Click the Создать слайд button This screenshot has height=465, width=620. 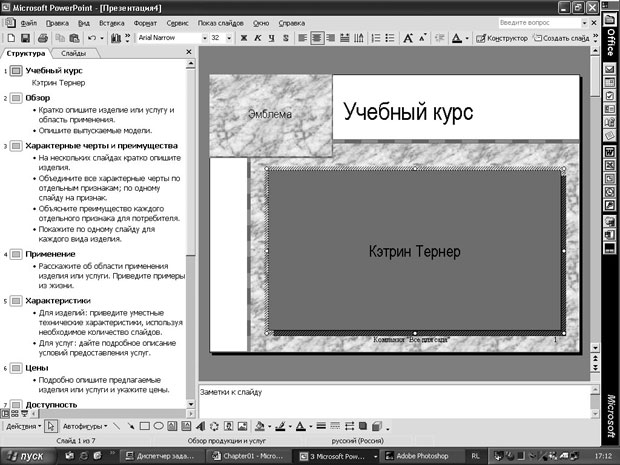561,38
